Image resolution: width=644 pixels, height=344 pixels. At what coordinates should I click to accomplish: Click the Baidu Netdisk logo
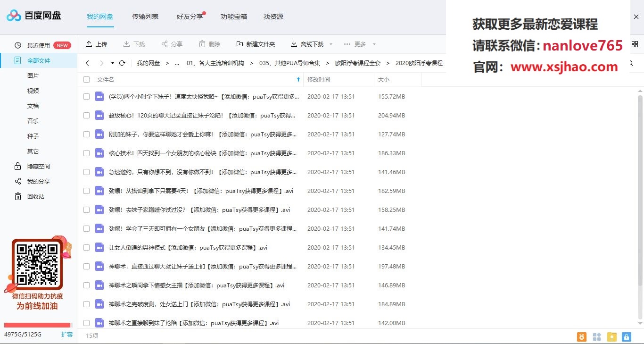point(34,16)
